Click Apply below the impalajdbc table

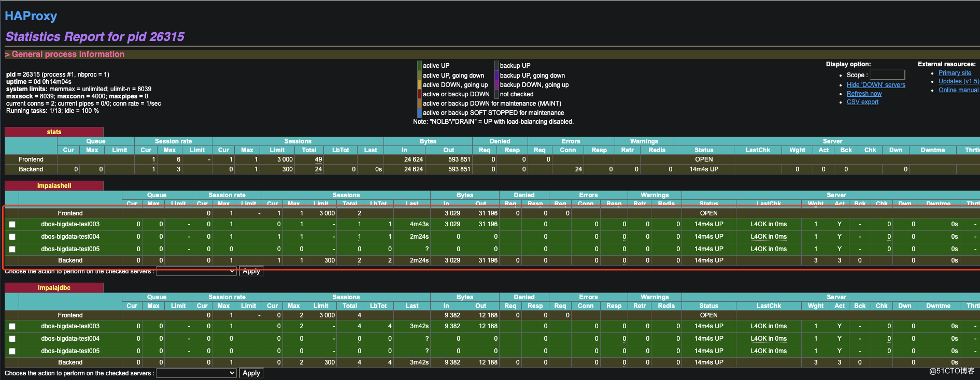251,373
